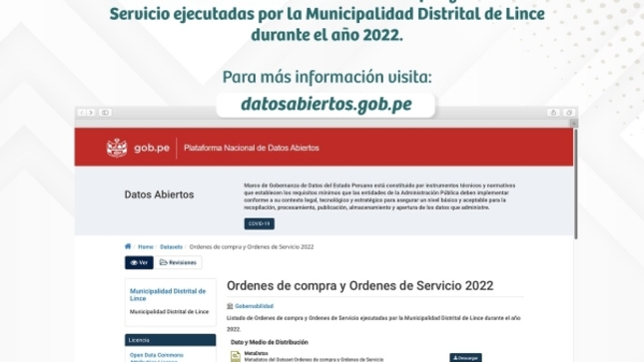The width and height of the screenshot is (644, 362).
Task: Open Municipalidad Distrital de Lince sidebar link
Action: [x=168, y=295]
